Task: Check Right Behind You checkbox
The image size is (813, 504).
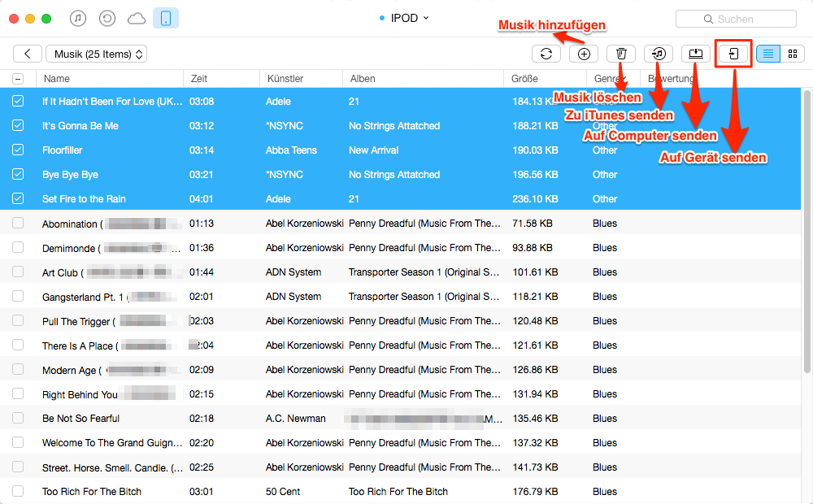Action: (18, 393)
